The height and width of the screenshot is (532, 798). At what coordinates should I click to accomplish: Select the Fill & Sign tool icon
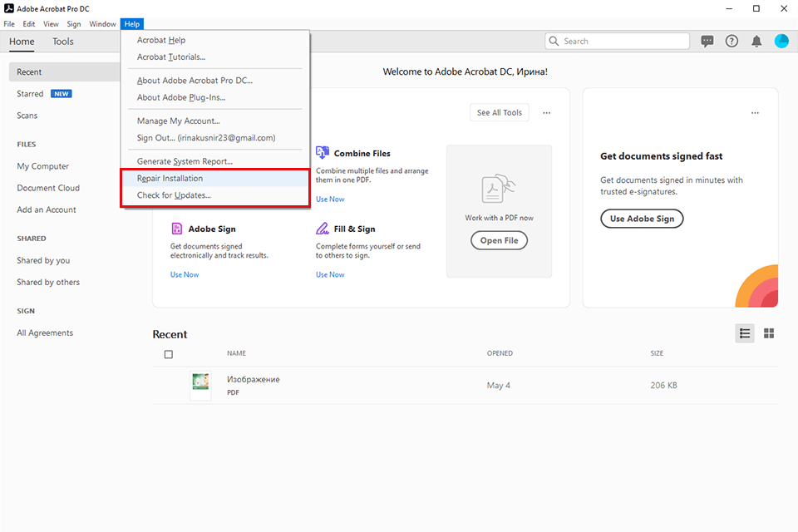click(323, 228)
